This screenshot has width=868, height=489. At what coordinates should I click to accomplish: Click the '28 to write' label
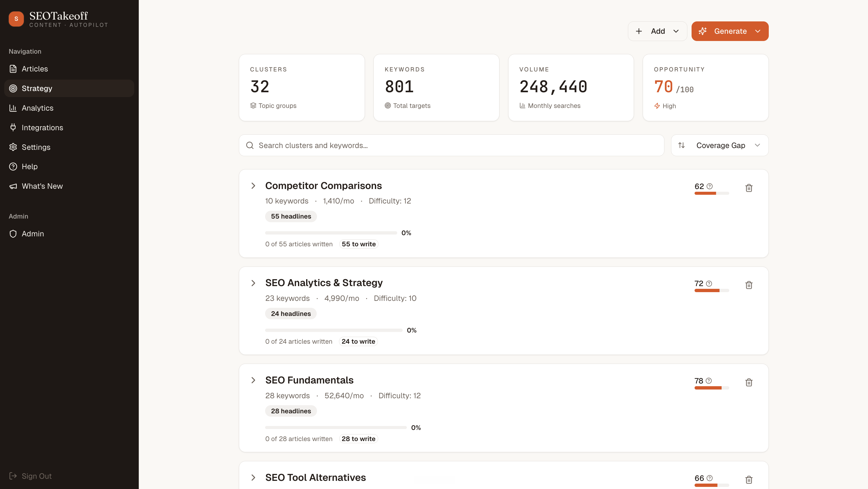click(358, 438)
